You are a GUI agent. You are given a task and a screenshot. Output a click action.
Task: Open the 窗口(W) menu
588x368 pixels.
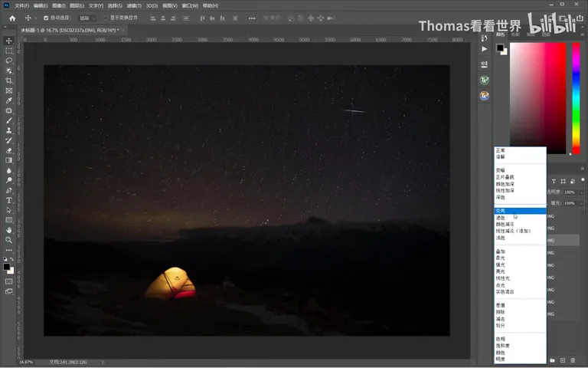(x=190, y=5)
